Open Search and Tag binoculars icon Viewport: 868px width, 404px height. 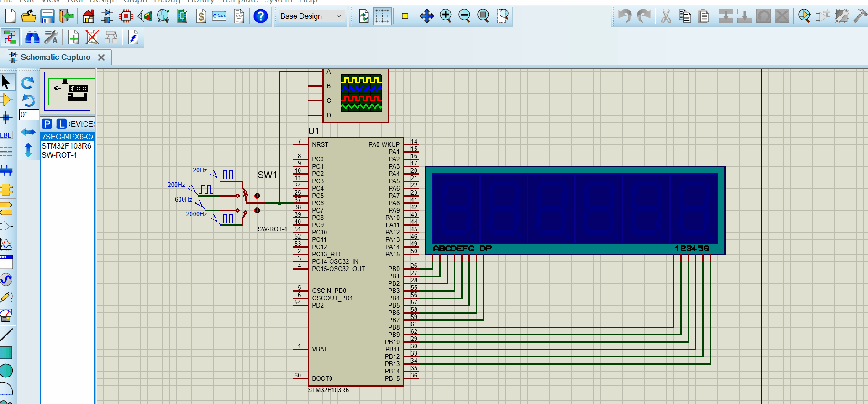[32, 37]
